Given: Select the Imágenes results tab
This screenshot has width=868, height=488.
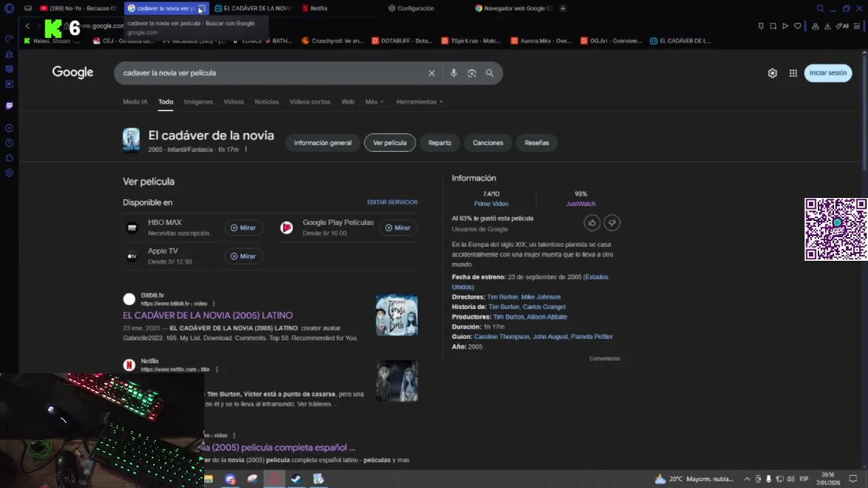Looking at the screenshot, I should (x=199, y=102).
